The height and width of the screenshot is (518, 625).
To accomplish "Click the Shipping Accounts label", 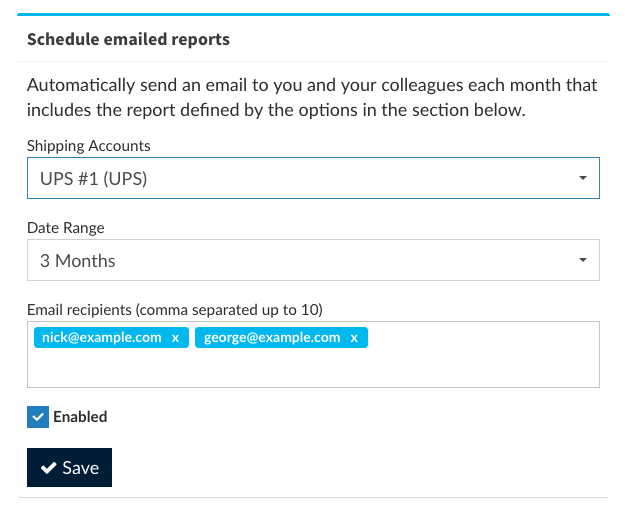I will tap(89, 146).
